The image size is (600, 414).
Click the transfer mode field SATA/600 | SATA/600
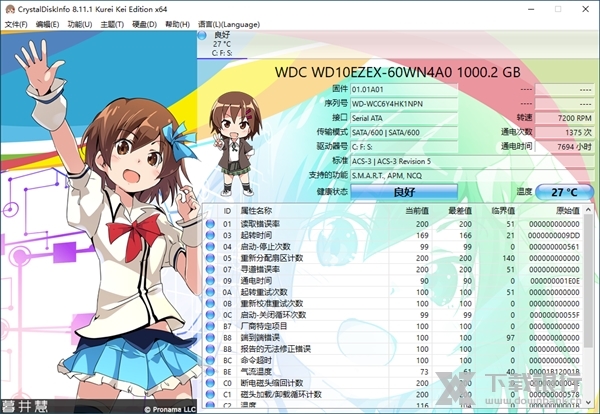click(x=404, y=132)
